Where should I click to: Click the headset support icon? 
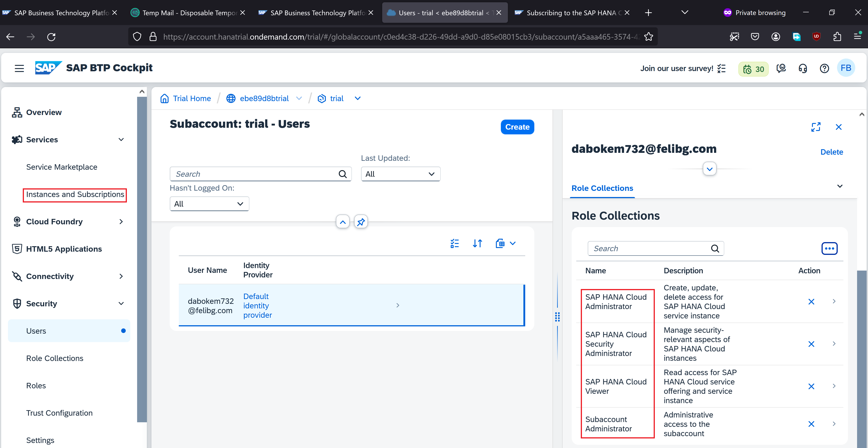[803, 68]
